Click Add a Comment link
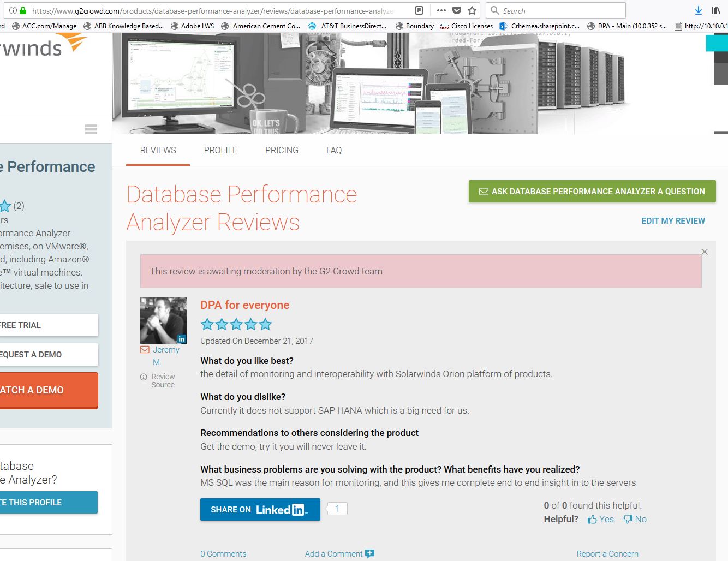The width and height of the screenshot is (728, 561). (x=339, y=554)
